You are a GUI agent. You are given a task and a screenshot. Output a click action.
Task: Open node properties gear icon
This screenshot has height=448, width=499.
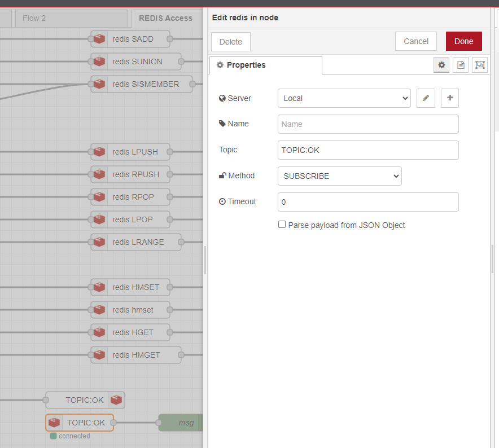(441, 65)
